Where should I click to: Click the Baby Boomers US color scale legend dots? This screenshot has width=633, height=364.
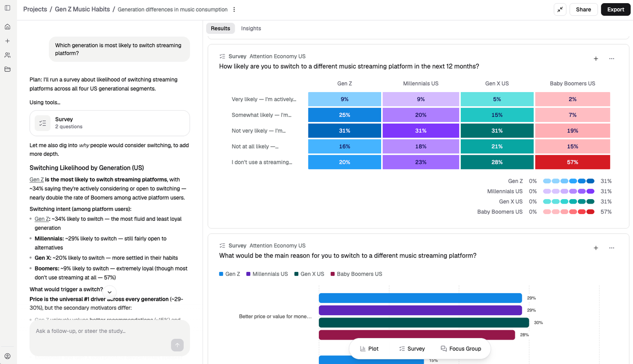pyautogui.click(x=568, y=212)
